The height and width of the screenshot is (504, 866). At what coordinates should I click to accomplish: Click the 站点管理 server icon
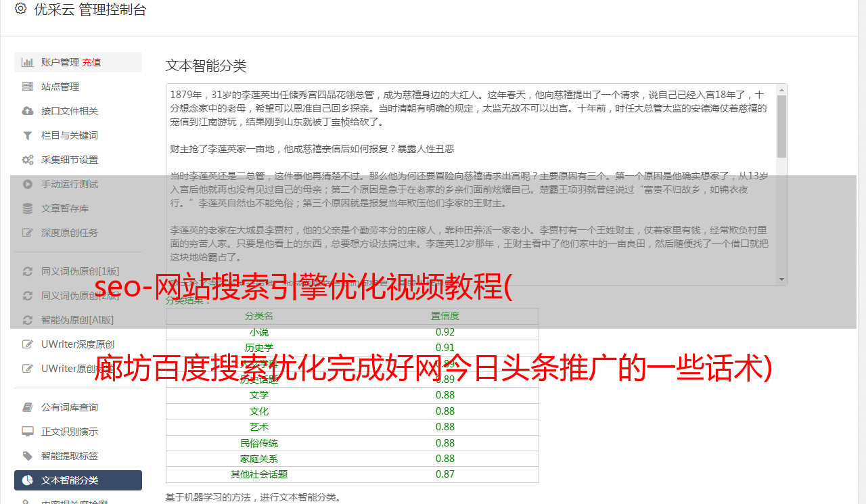28,87
